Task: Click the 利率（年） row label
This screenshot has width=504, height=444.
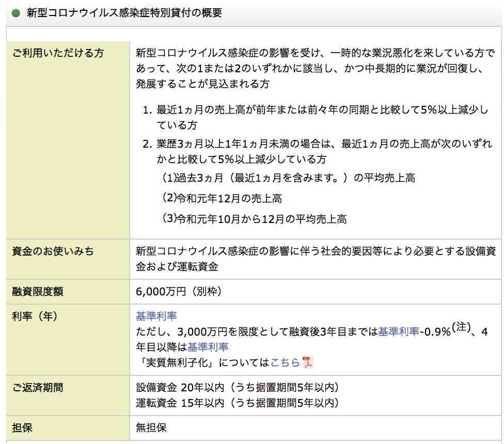Action: coord(35,316)
